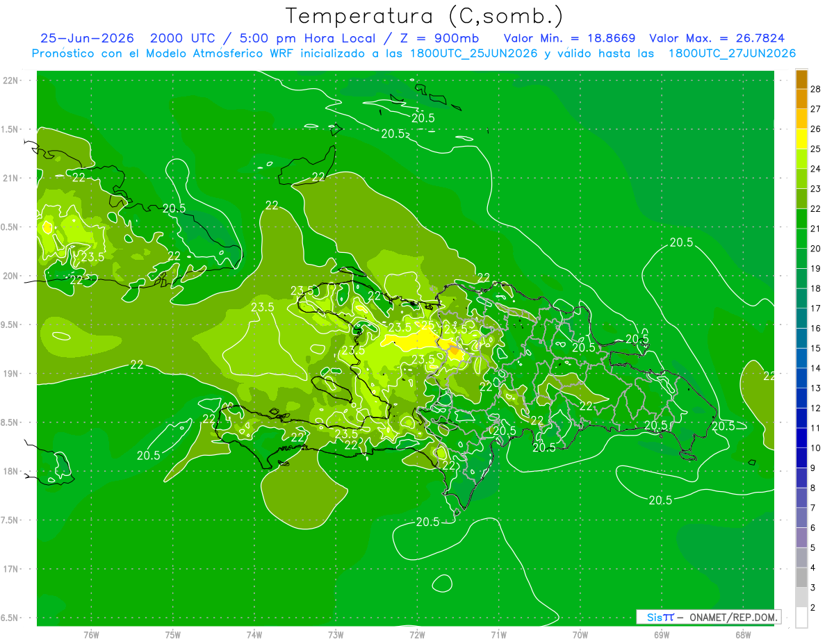Select the date text "25-Jun-2026"

[x=87, y=38]
